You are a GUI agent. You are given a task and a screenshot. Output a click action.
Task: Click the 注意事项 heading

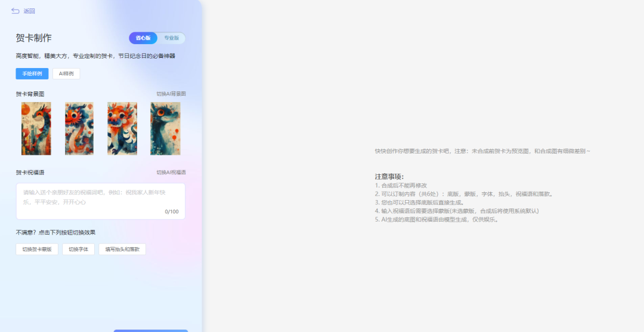click(x=389, y=177)
